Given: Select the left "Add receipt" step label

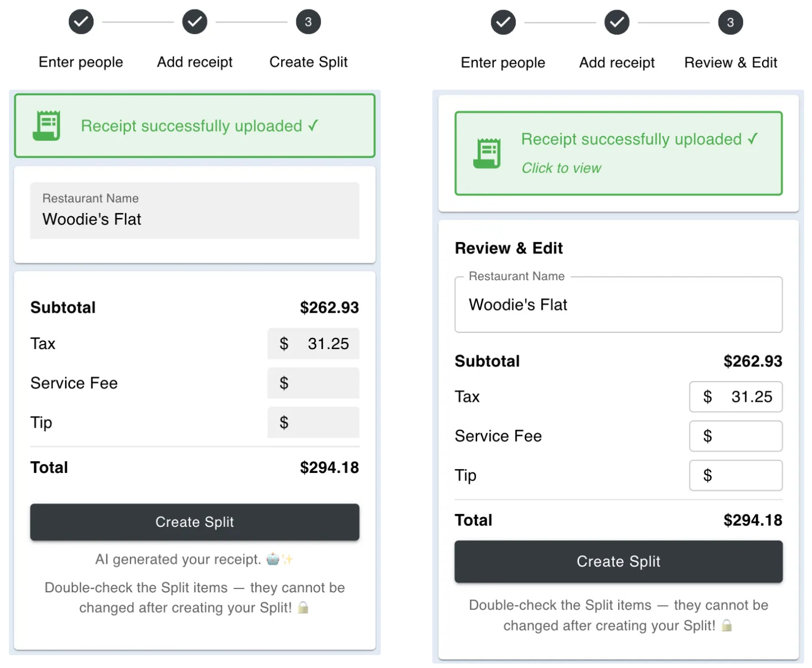Looking at the screenshot, I should [x=195, y=62].
